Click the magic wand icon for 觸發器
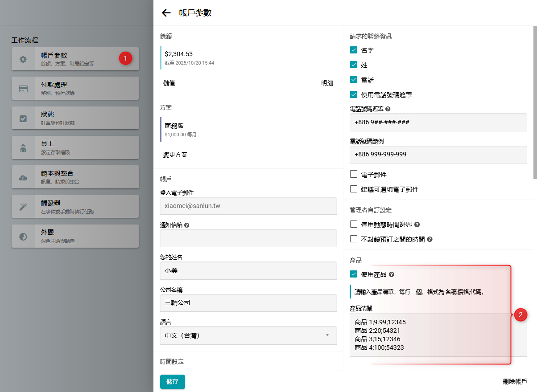 23,207
